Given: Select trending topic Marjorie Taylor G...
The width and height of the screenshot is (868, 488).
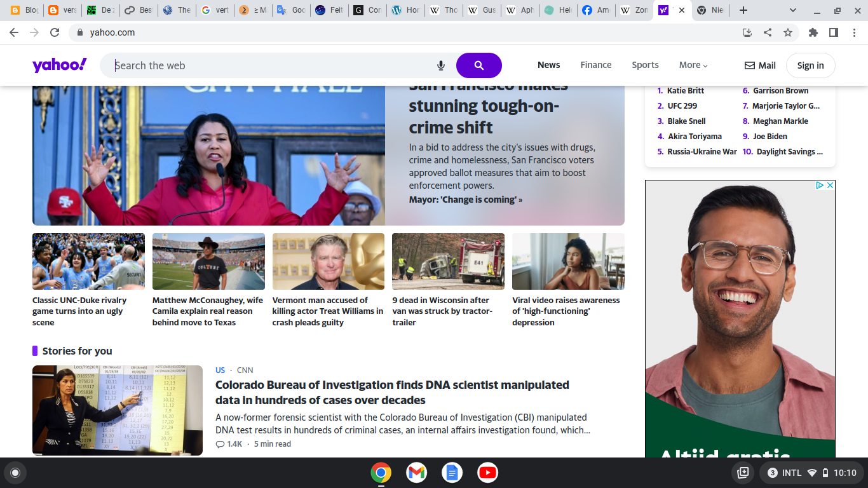Looking at the screenshot, I should coord(786,106).
